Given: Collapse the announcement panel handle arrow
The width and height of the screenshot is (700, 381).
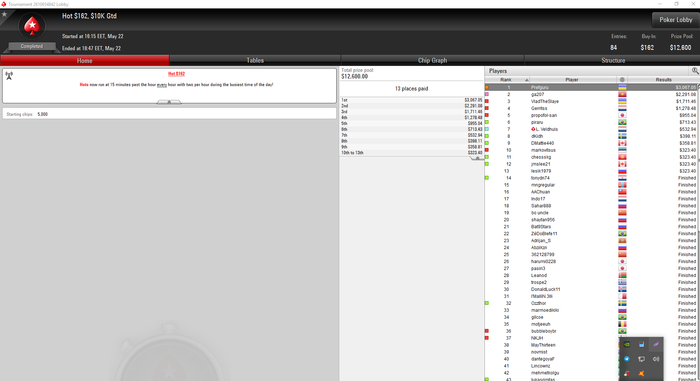Looking at the screenshot, I should [x=169, y=102].
